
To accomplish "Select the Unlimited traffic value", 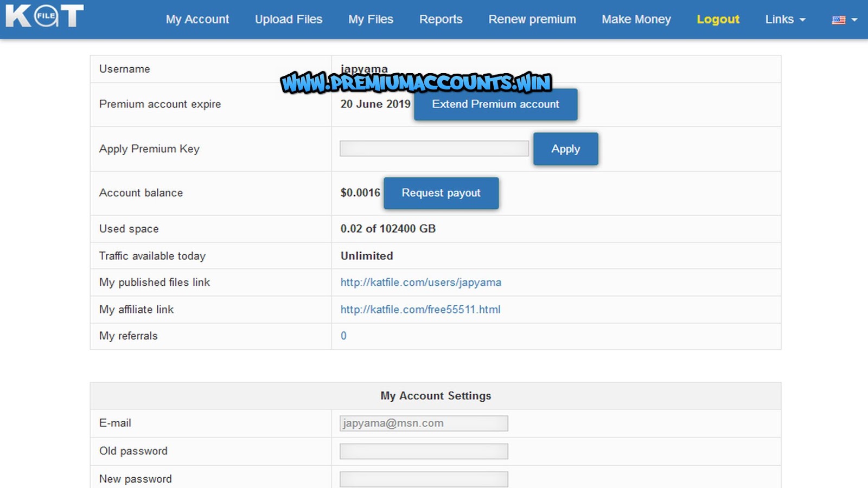I will coord(367,256).
